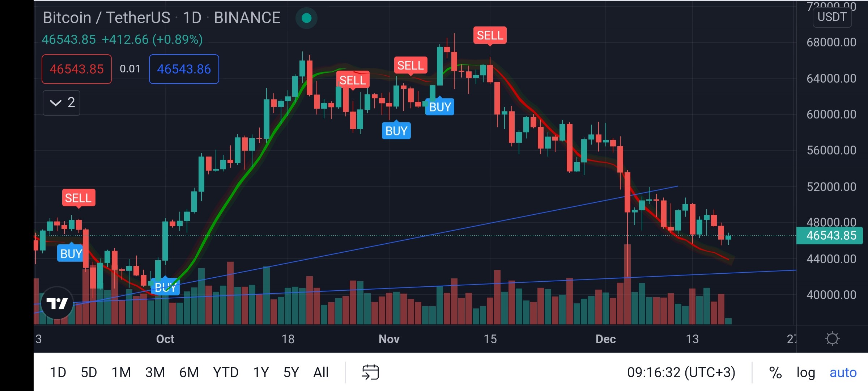
Task: Open the USDT currency dropdown
Action: point(832,17)
